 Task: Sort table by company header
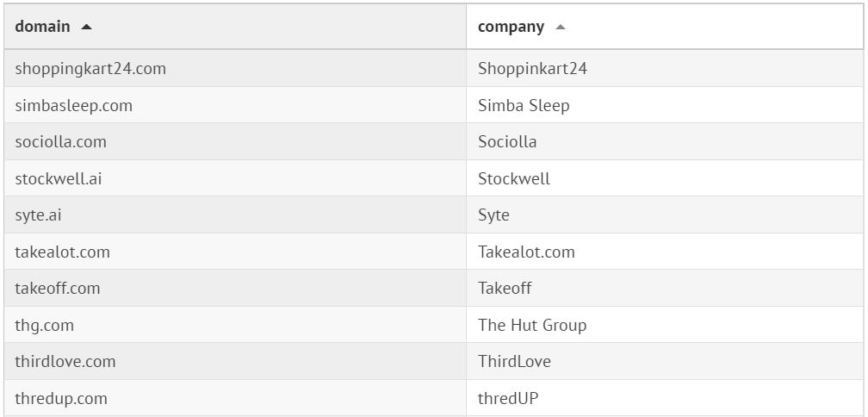click(511, 27)
